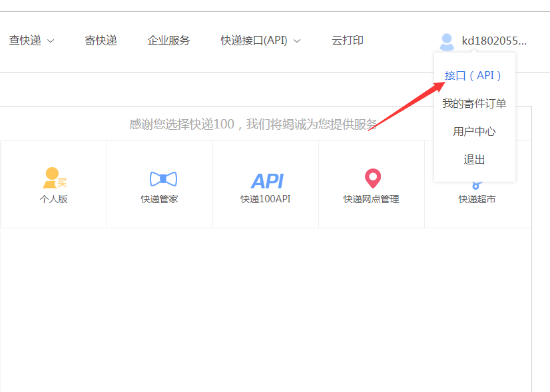The width and height of the screenshot is (550, 392).
Task: Click the 快递管家 text label
Action: [x=160, y=199]
